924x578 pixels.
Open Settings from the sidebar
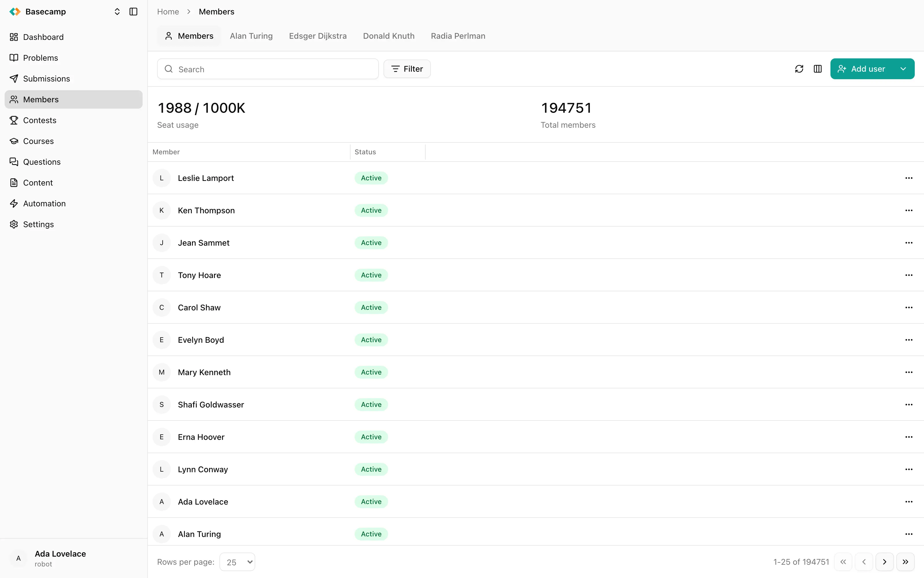pyautogui.click(x=73, y=224)
